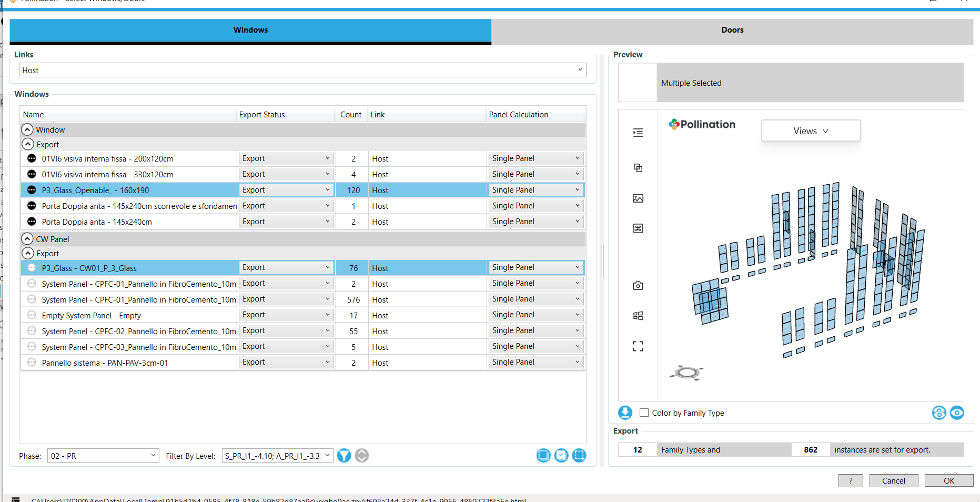Click the fullscreen brackets icon in preview
The height and width of the screenshot is (502, 980).
click(x=638, y=346)
